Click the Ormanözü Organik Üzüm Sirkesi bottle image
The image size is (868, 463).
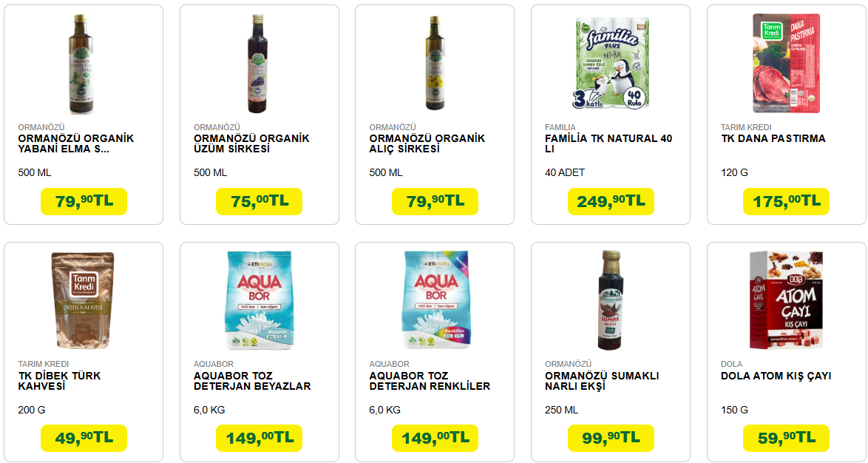pos(257,64)
